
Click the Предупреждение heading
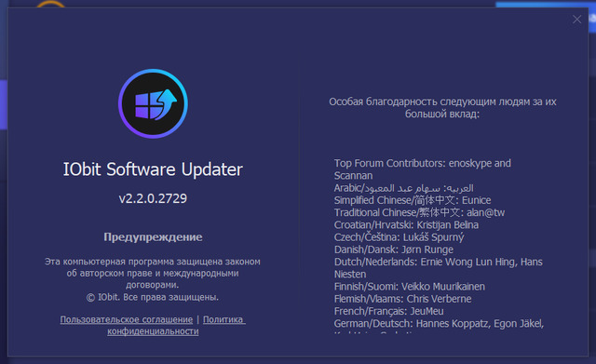coord(153,237)
